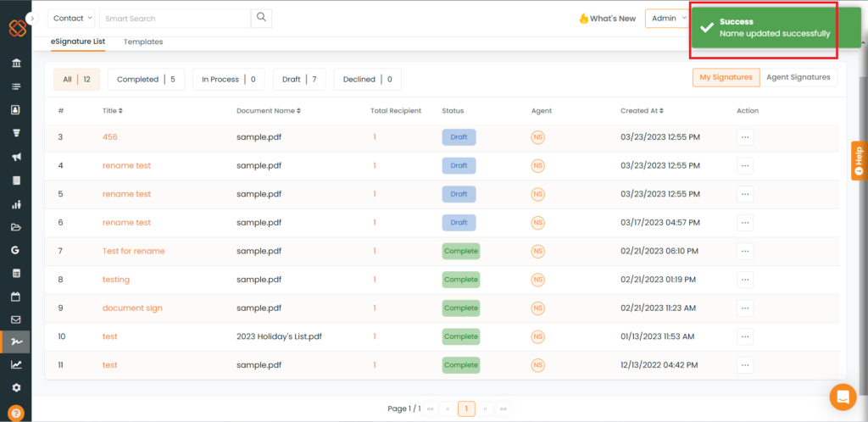
Task: Click the funnel icon in sidebar
Action: pyautogui.click(x=15, y=133)
